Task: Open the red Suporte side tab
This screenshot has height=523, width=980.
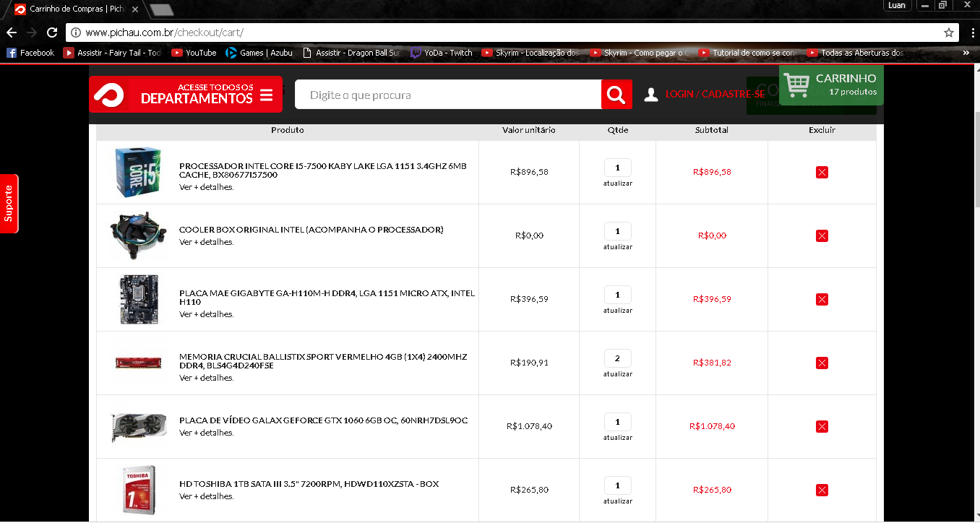Action: tap(9, 204)
